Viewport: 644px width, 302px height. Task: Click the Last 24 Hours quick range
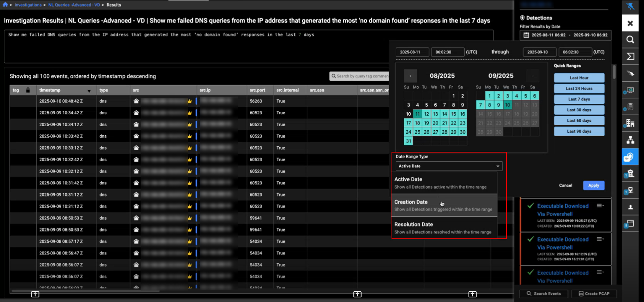click(x=579, y=89)
